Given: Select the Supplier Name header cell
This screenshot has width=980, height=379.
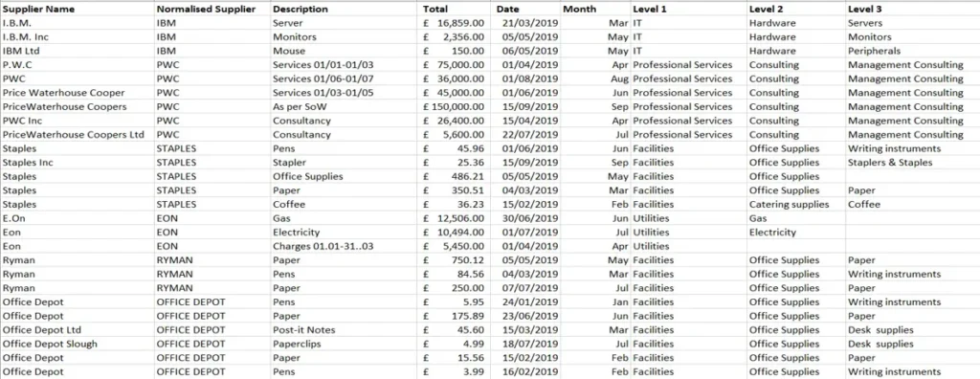Looking at the screenshot, I should coord(78,10).
